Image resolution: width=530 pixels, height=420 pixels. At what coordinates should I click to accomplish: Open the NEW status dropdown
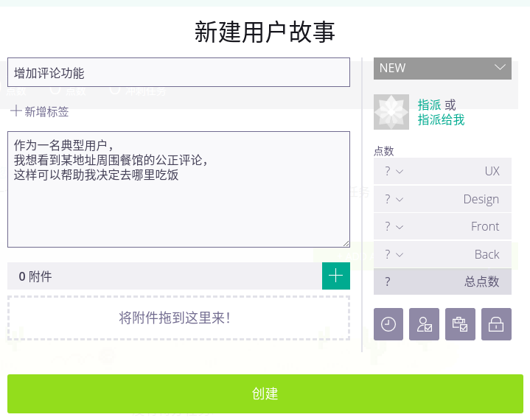442,68
